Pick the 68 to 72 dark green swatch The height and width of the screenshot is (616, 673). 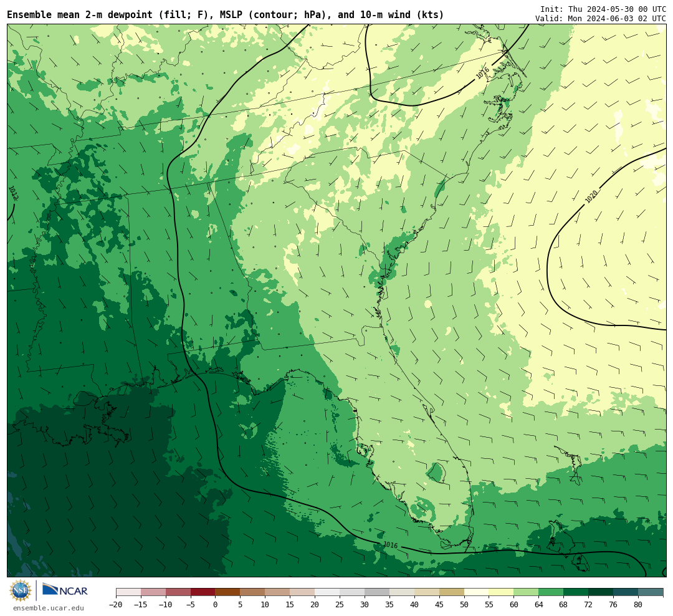(576, 592)
